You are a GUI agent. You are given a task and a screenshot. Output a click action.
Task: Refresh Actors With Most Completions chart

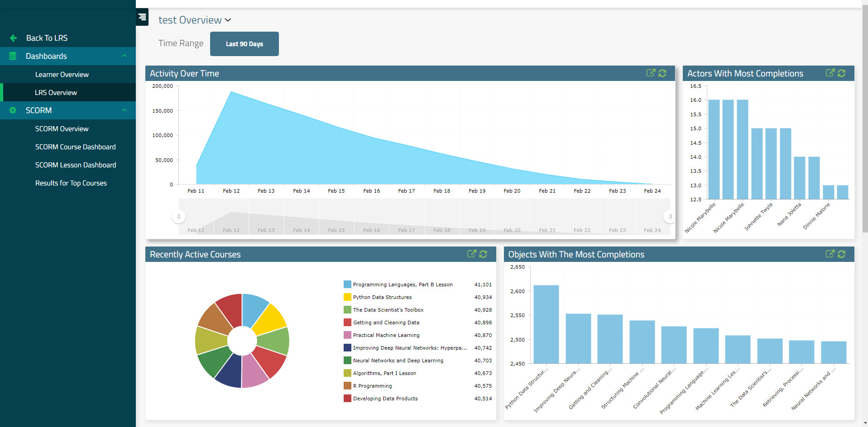pyautogui.click(x=842, y=73)
